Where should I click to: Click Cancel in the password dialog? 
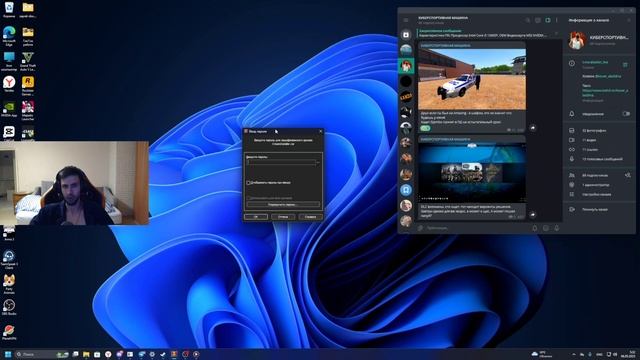click(x=283, y=217)
